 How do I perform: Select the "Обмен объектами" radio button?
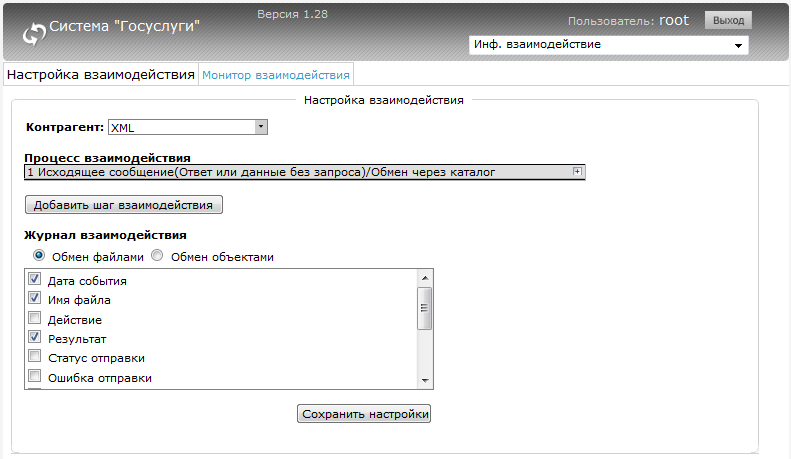tap(157, 255)
